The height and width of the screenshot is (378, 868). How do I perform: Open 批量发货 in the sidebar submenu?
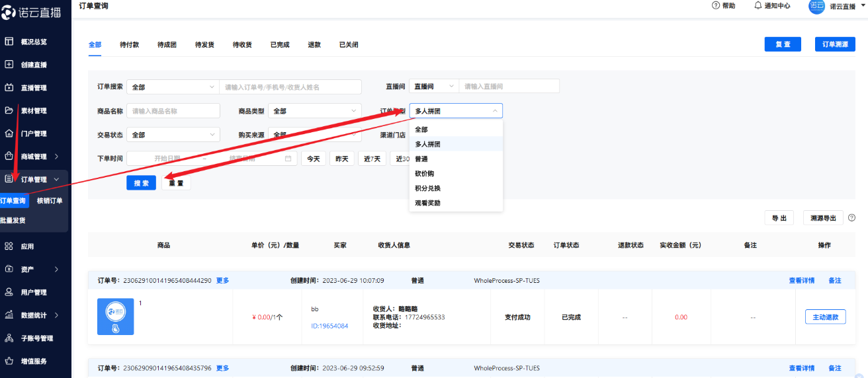pyautogui.click(x=13, y=221)
